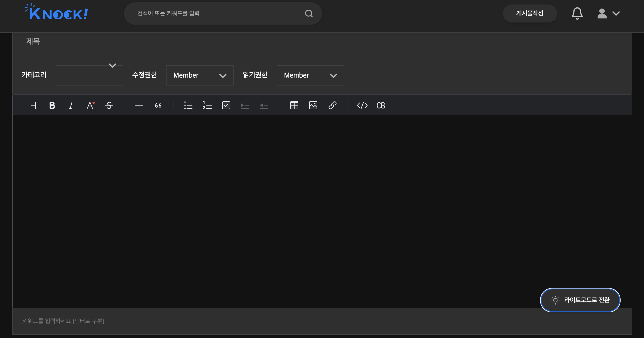Insert a horizontal line
Viewport: 644px width, 338px height.
tap(139, 105)
